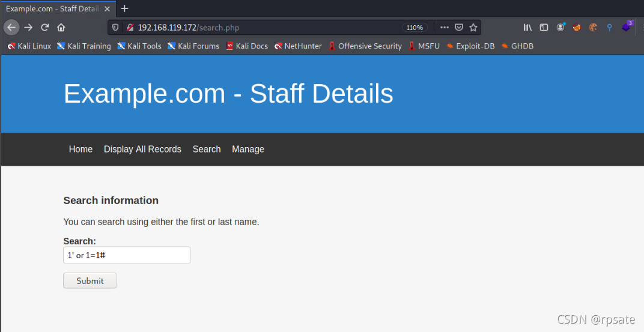View insecure connection padlock info

pyautogui.click(x=130, y=28)
